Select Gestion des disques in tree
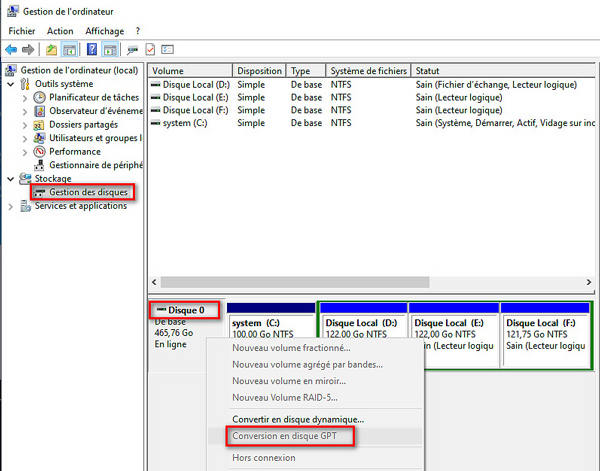600x471 pixels. tap(88, 192)
